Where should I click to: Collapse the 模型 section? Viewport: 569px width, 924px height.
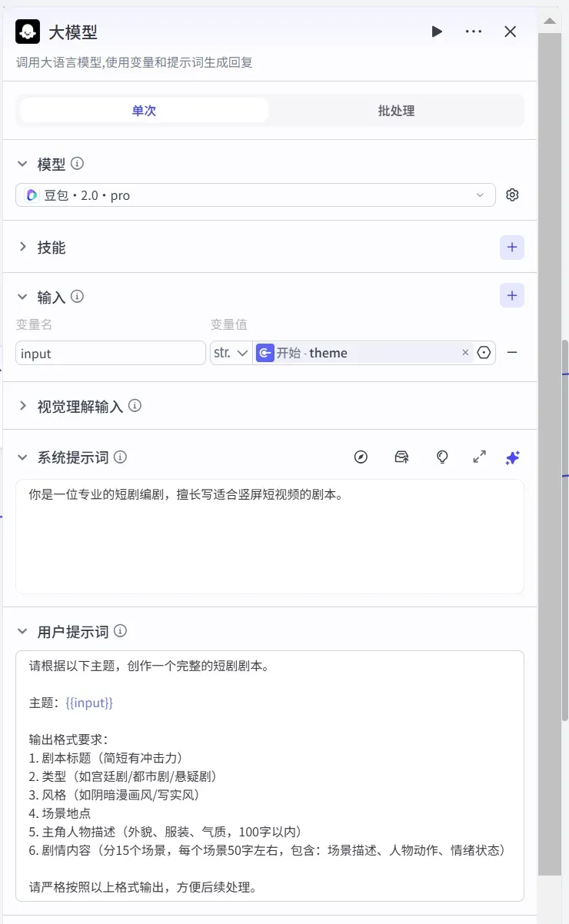pos(23,164)
